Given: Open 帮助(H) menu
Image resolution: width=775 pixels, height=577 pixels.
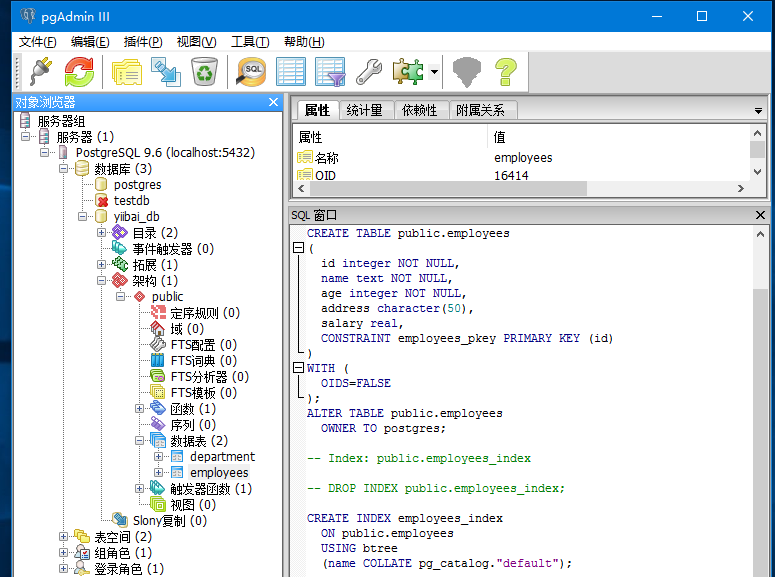Looking at the screenshot, I should coord(304,42).
